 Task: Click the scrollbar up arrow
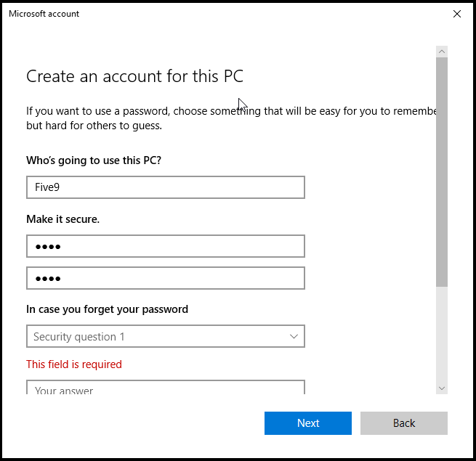click(x=442, y=52)
